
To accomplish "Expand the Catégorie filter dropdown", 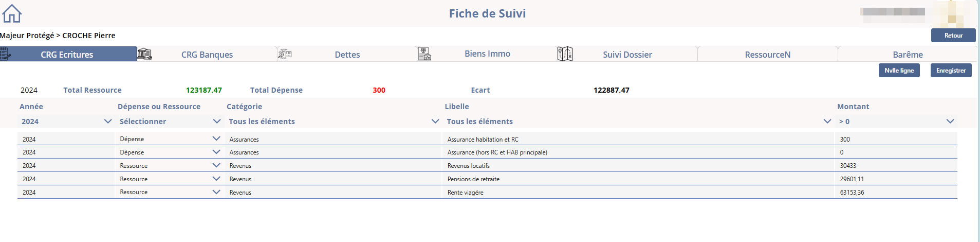I will 333,122.
